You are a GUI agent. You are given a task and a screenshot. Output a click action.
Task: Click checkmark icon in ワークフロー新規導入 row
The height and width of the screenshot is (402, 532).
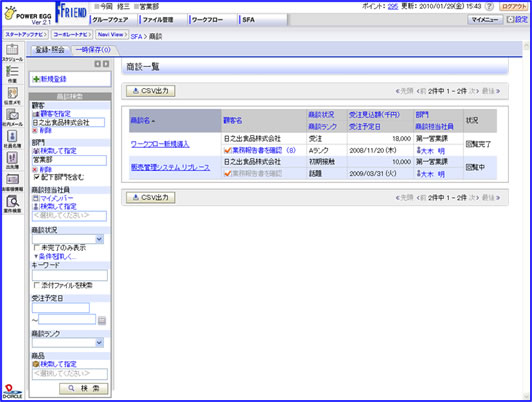pyautogui.click(x=228, y=150)
